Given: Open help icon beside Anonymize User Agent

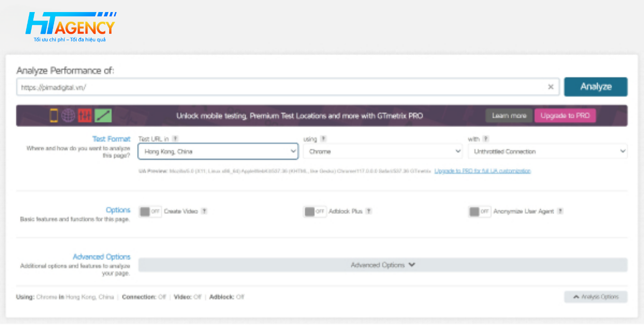Looking at the screenshot, I should click(x=560, y=211).
